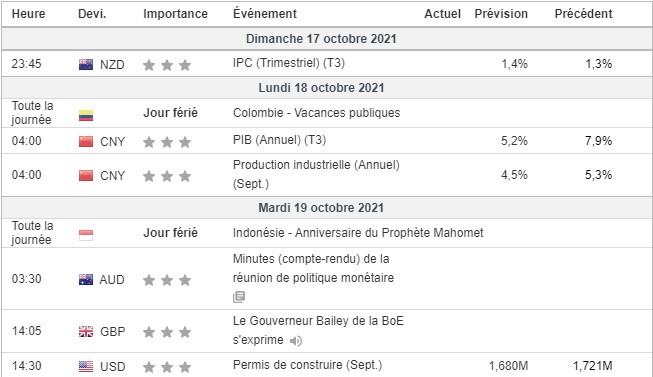Open IPC (Trimestriel) (T3) event
The width and height of the screenshot is (653, 377).
click(x=289, y=63)
